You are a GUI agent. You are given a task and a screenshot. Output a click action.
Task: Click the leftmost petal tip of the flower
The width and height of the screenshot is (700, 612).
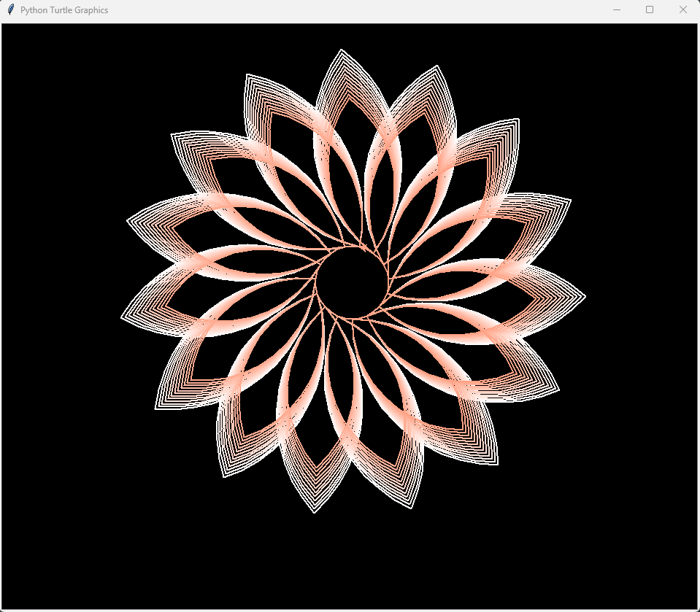123,317
